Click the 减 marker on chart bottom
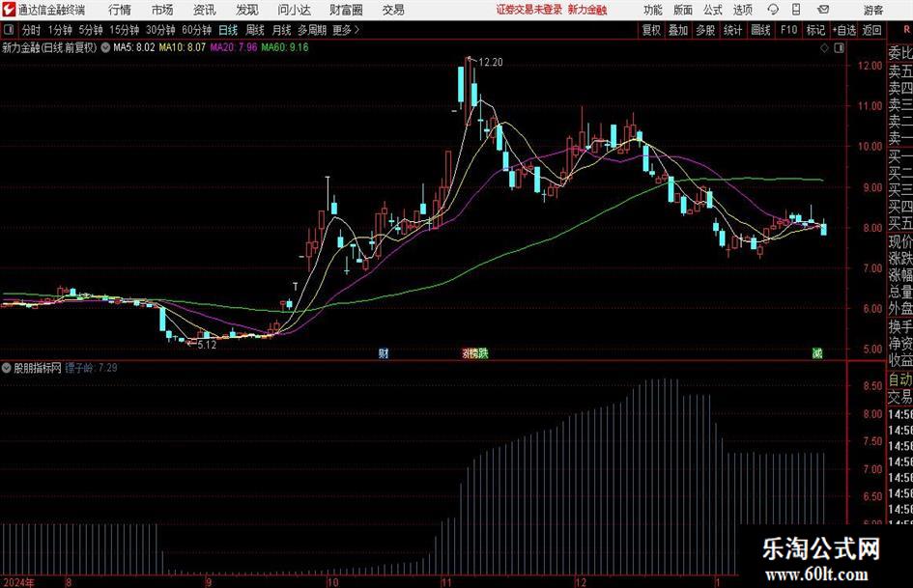Image resolution: width=913 pixels, height=588 pixels. (817, 352)
